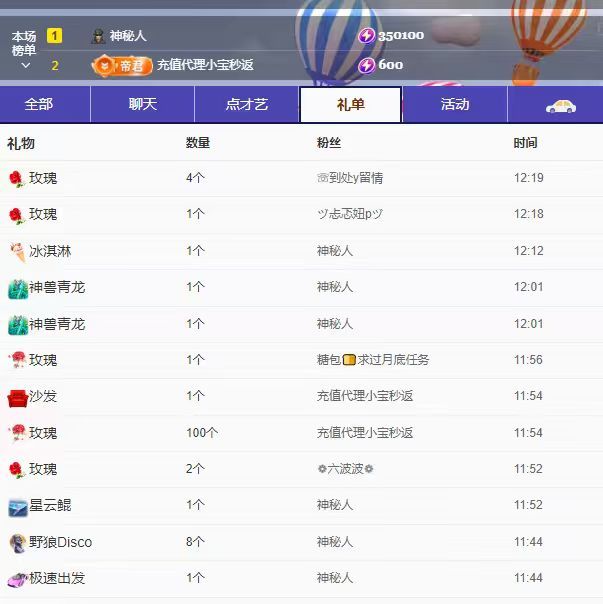The height and width of the screenshot is (604, 603).
Task: Click the 帝君 rank badge
Action: coord(122,65)
